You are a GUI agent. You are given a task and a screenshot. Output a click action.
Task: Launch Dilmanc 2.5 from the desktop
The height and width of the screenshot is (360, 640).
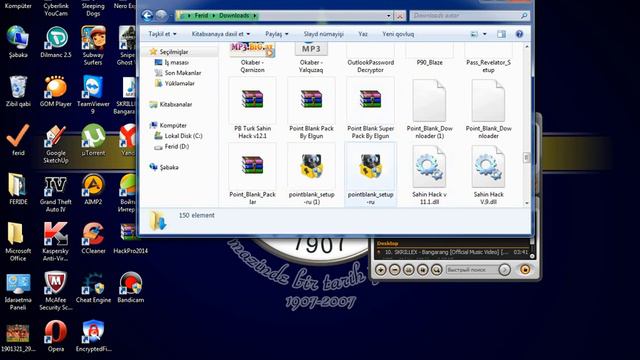point(56,42)
